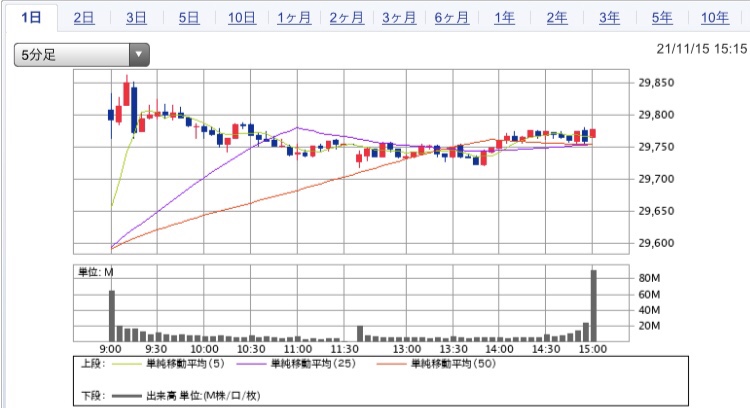The width and height of the screenshot is (750, 408).
Task: Click the 29,600 price axis label
Action: pos(656,243)
